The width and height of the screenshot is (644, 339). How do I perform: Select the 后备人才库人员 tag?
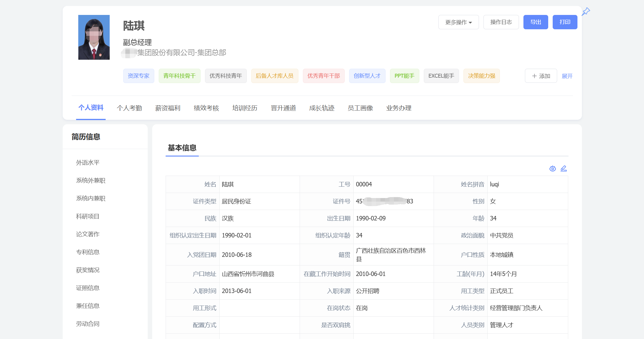click(x=275, y=76)
